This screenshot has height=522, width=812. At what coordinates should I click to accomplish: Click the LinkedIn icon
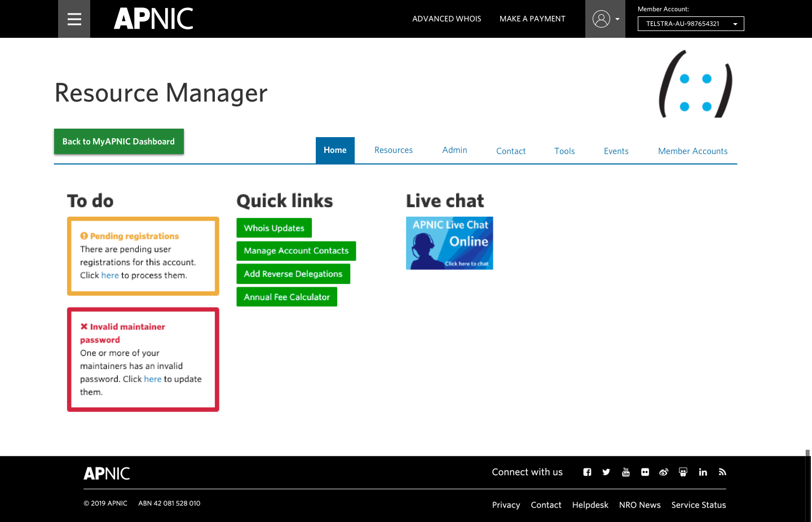[x=703, y=472]
